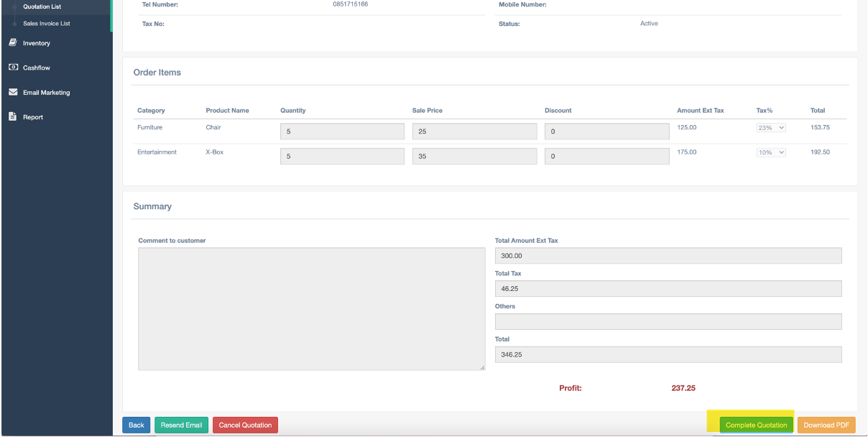This screenshot has width=868, height=437.
Task: Open the Inventory menu
Action: [x=37, y=43]
